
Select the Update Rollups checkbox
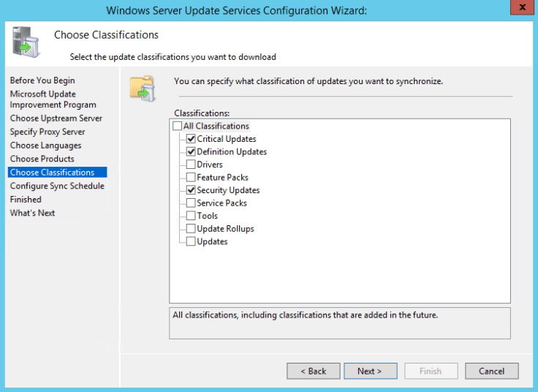[x=191, y=229]
